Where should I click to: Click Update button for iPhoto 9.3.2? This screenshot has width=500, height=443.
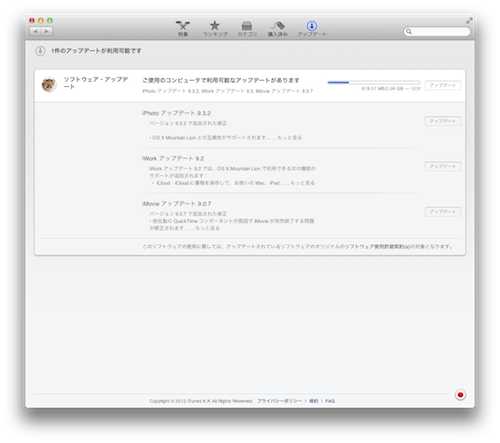(x=443, y=121)
